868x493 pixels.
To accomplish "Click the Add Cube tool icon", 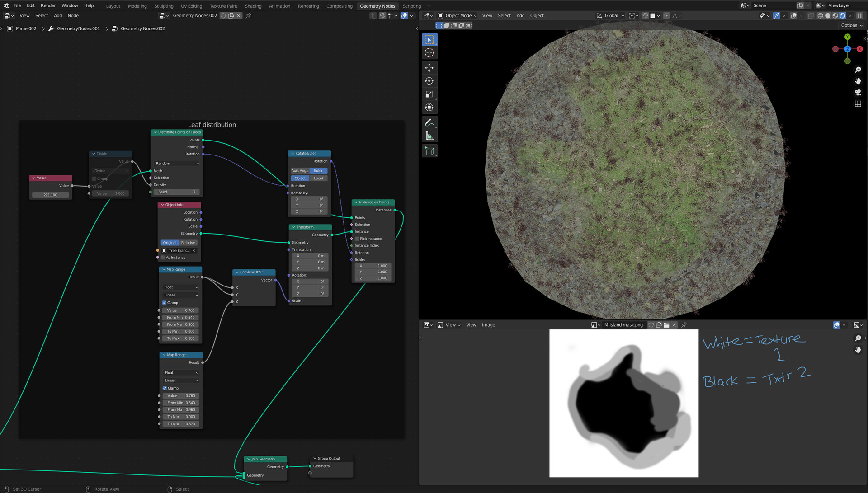I will click(x=429, y=151).
